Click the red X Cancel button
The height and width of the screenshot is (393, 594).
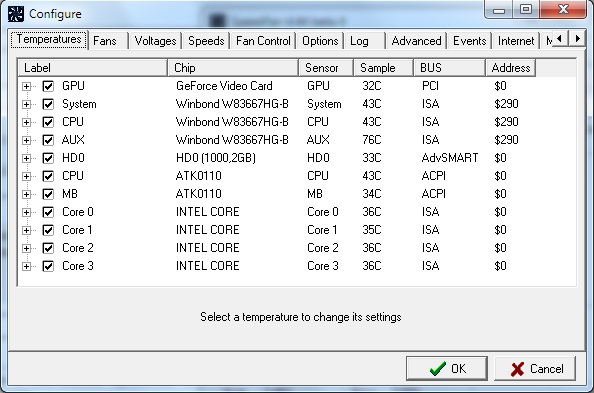pos(535,368)
